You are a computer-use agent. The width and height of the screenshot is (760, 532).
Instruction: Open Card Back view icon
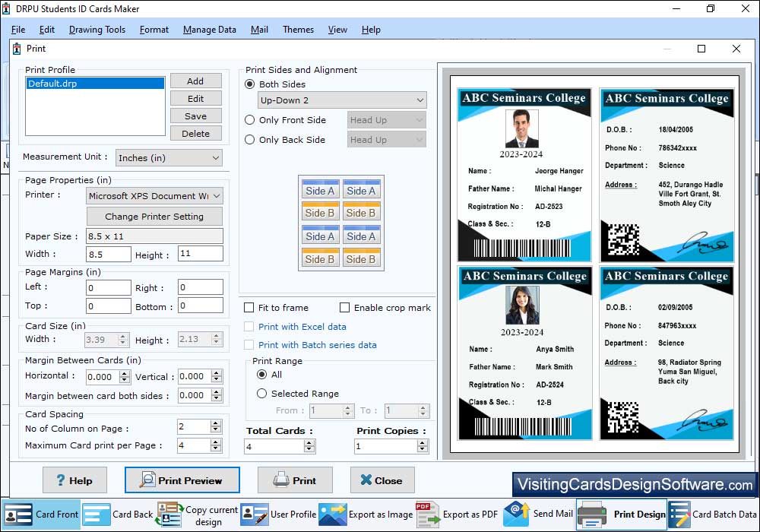(96, 515)
